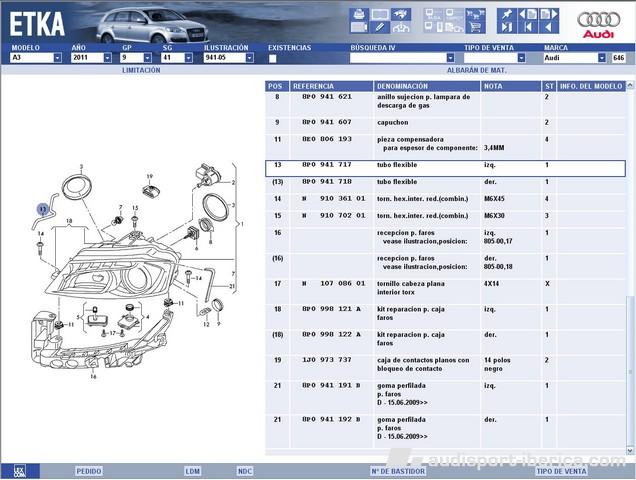This screenshot has width=636, height=480.
Task: Click the greyed monitor-and-tower icon in the lower row
Action: [434, 28]
